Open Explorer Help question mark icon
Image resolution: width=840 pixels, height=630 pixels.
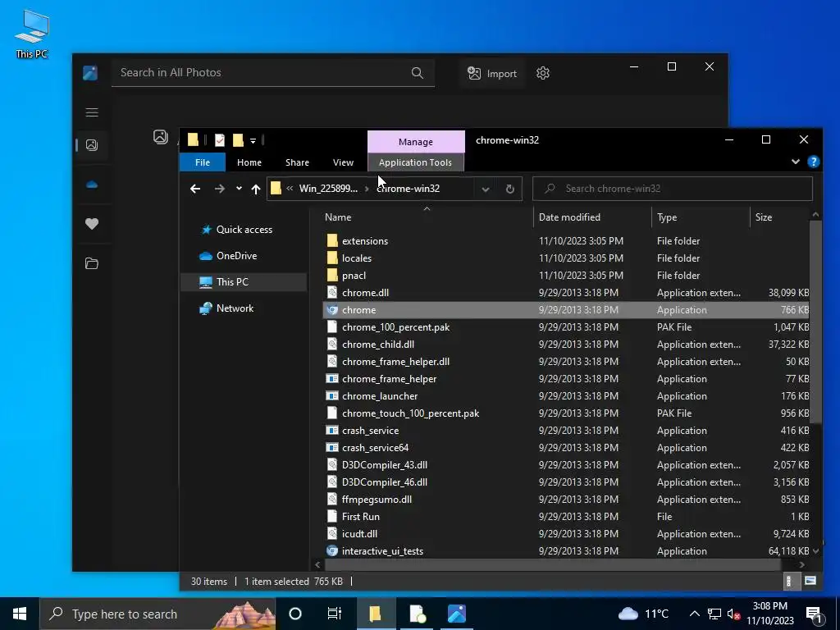coord(813,162)
